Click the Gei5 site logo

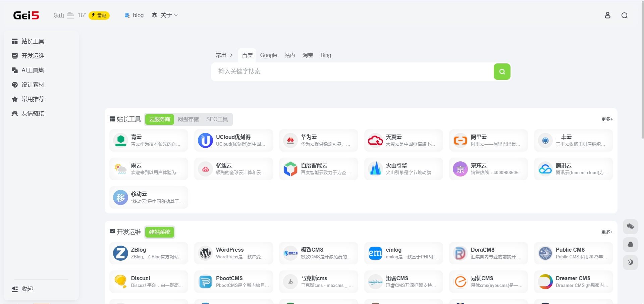[x=26, y=15]
